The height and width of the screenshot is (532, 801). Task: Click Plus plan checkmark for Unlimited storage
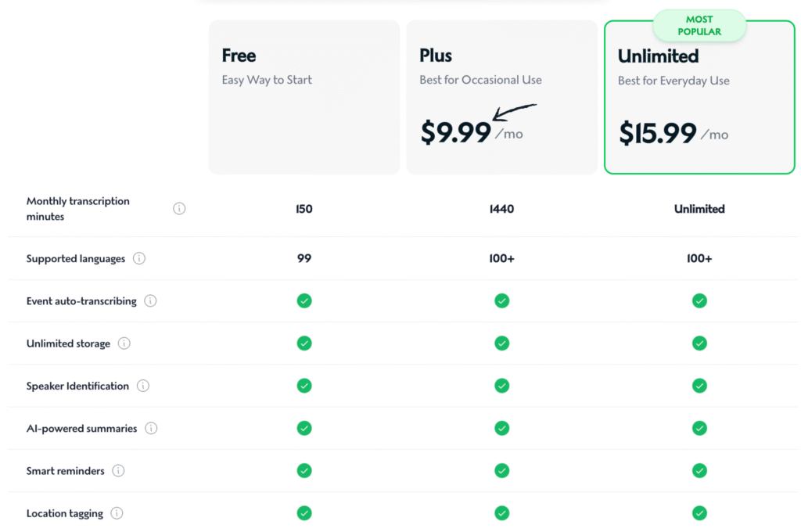[x=501, y=343]
